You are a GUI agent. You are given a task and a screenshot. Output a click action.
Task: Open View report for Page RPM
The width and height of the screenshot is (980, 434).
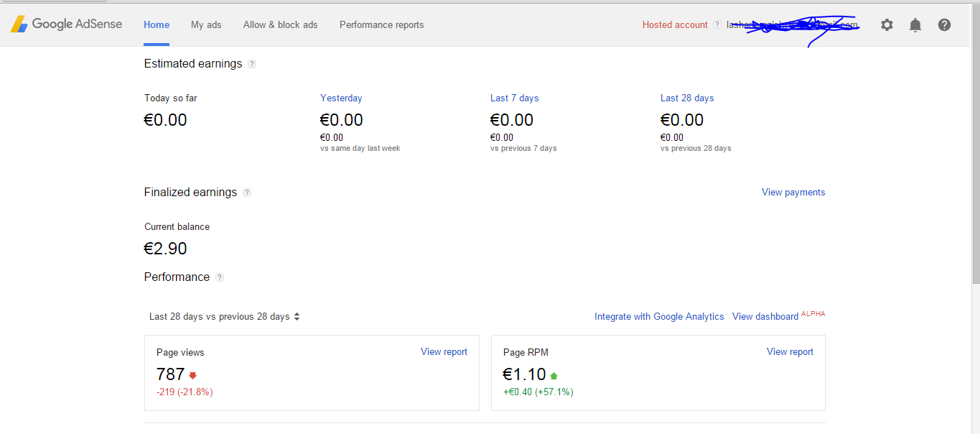click(790, 352)
